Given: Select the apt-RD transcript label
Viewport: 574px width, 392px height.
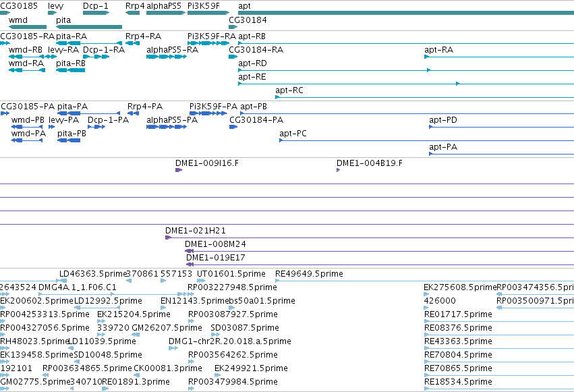Looking at the screenshot, I should [252, 63].
